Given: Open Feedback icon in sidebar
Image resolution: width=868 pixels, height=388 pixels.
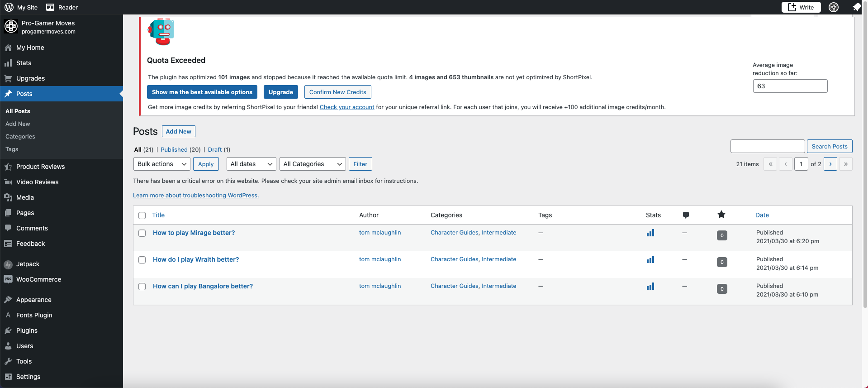Looking at the screenshot, I should [8, 244].
